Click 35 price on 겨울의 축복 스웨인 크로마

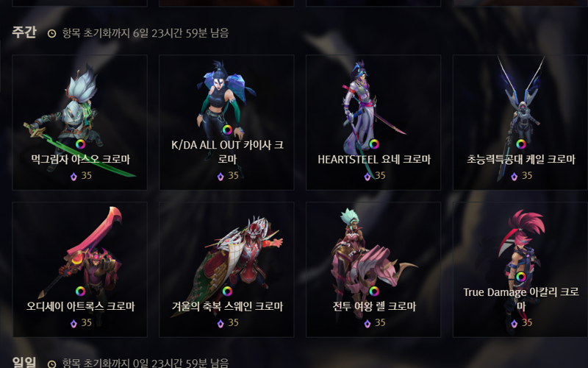[233, 322]
